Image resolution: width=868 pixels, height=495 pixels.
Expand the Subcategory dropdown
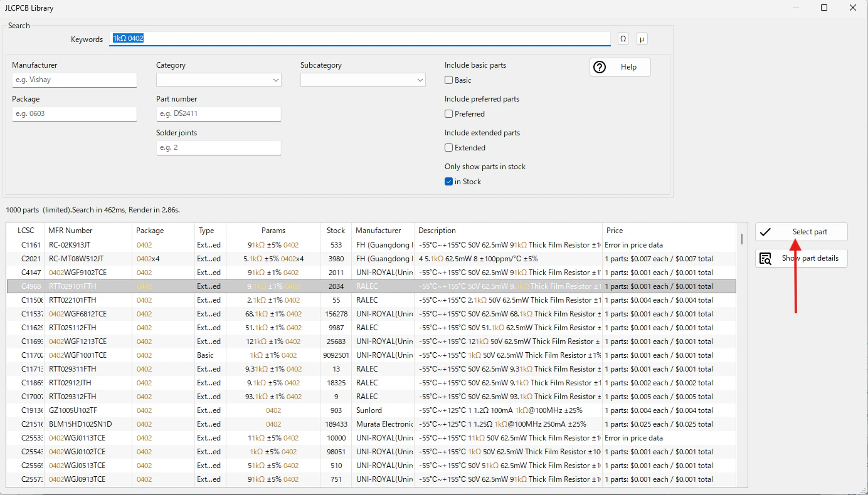(363, 80)
